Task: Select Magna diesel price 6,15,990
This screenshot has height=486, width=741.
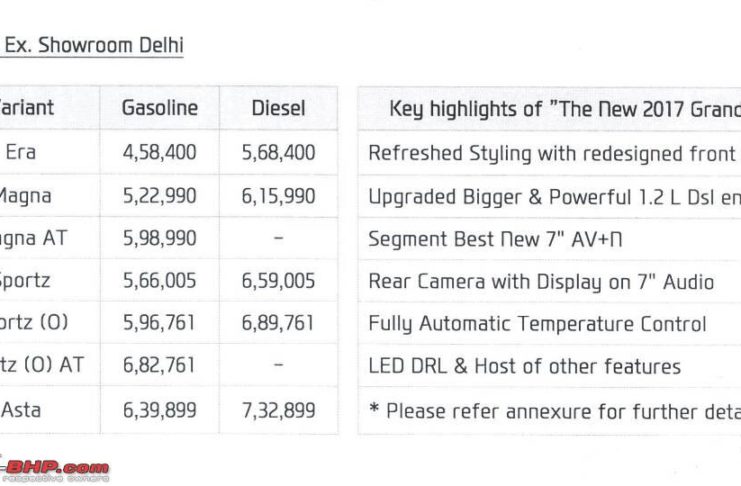Action: click(278, 197)
